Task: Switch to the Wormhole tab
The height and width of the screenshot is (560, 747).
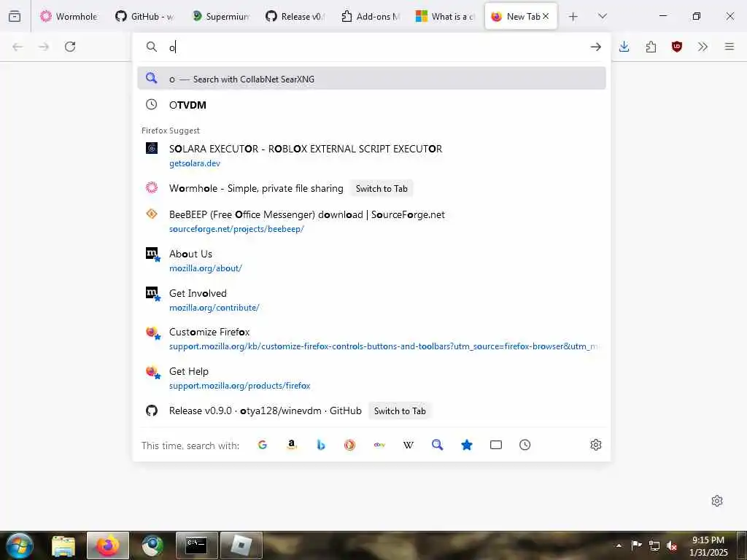Action: [69, 16]
